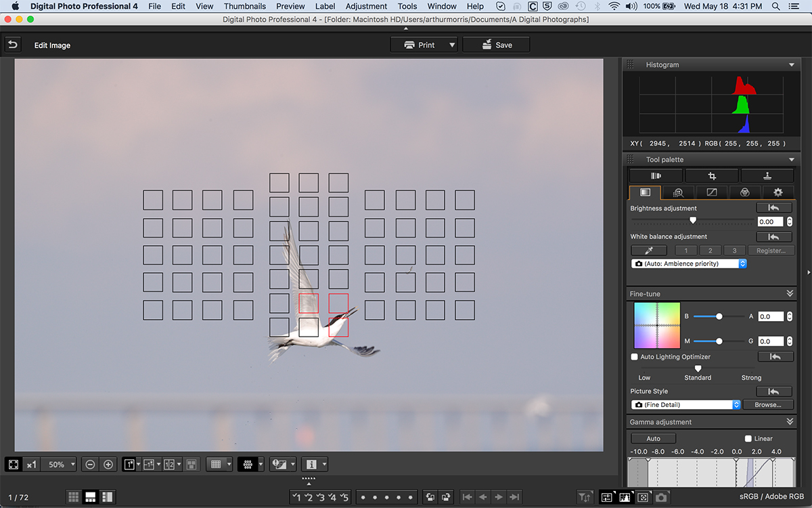Enable the Auto Lighting Optimizer checkbox

pos(635,357)
